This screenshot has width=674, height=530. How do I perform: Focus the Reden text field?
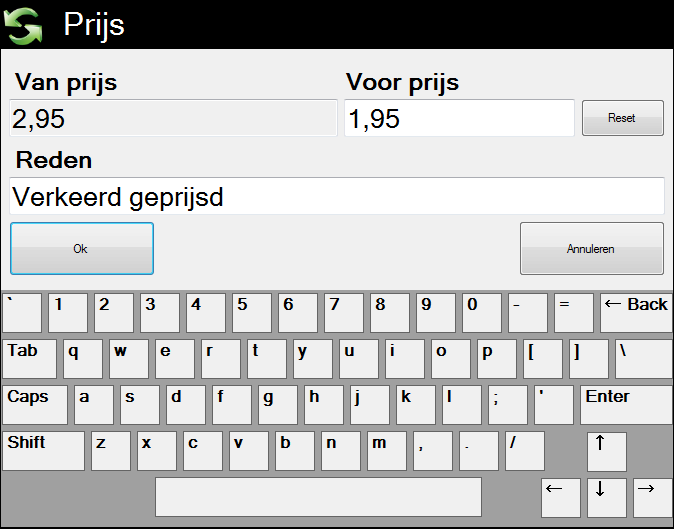pyautogui.click(x=337, y=196)
